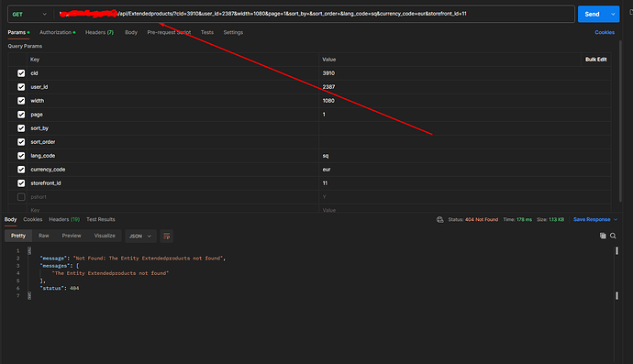Image resolution: width=633 pixels, height=364 pixels.
Task: Open the Send options arrow
Action: click(613, 14)
